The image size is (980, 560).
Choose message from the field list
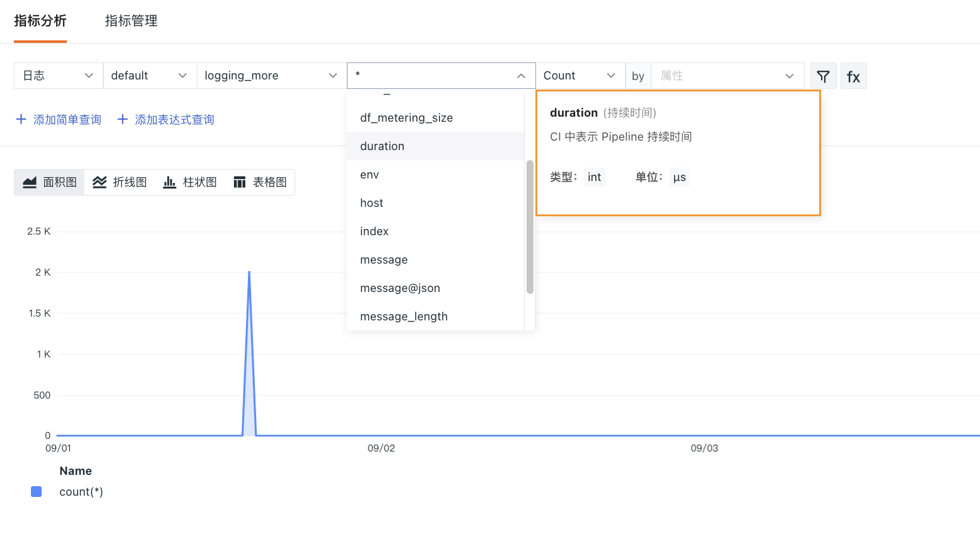click(x=435, y=260)
